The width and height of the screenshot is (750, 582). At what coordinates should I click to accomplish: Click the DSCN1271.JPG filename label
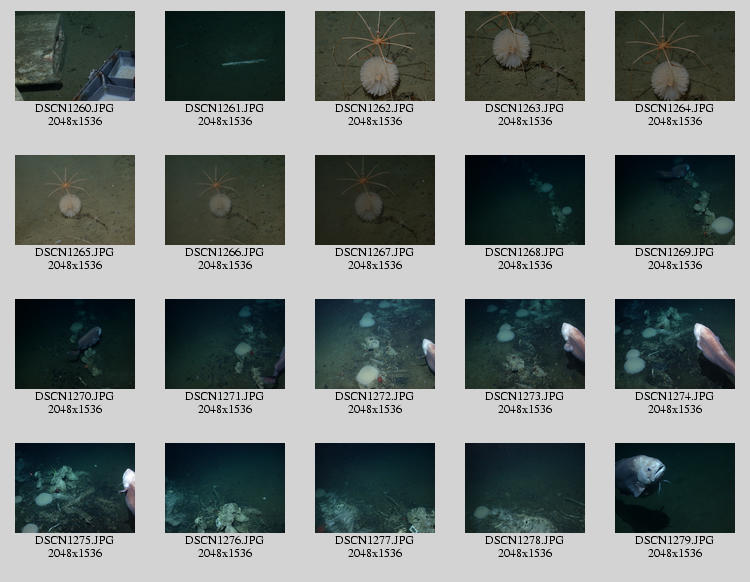click(225, 397)
